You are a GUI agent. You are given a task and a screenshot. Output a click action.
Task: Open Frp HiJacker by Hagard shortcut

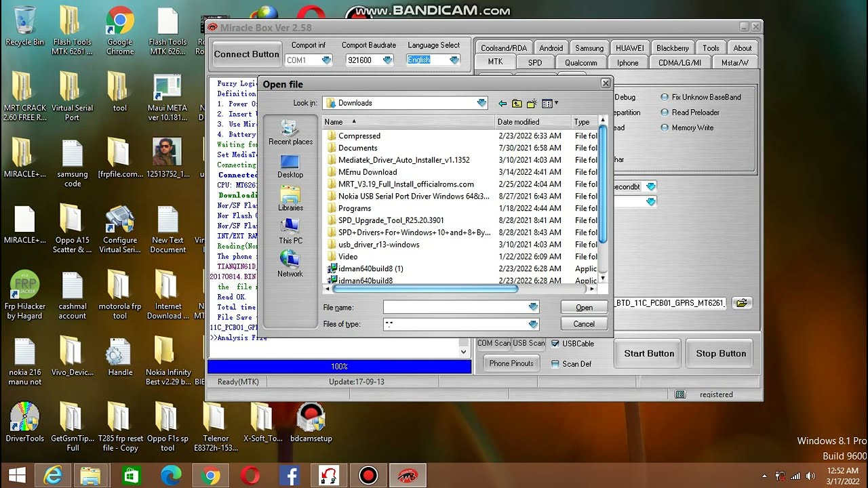pos(24,295)
